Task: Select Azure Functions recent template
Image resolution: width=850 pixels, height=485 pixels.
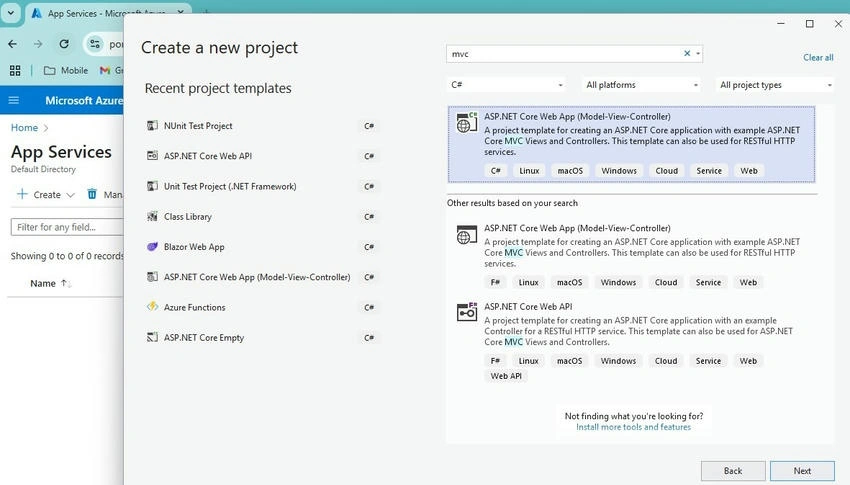Action: point(262,307)
